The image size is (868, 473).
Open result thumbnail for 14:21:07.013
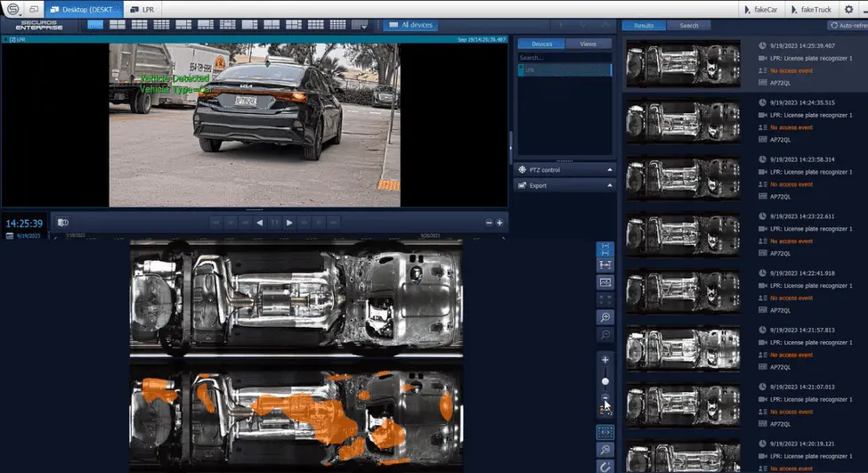pos(683,405)
